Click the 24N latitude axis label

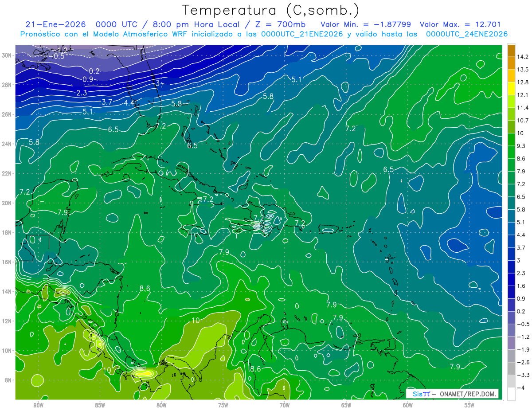tap(7, 144)
